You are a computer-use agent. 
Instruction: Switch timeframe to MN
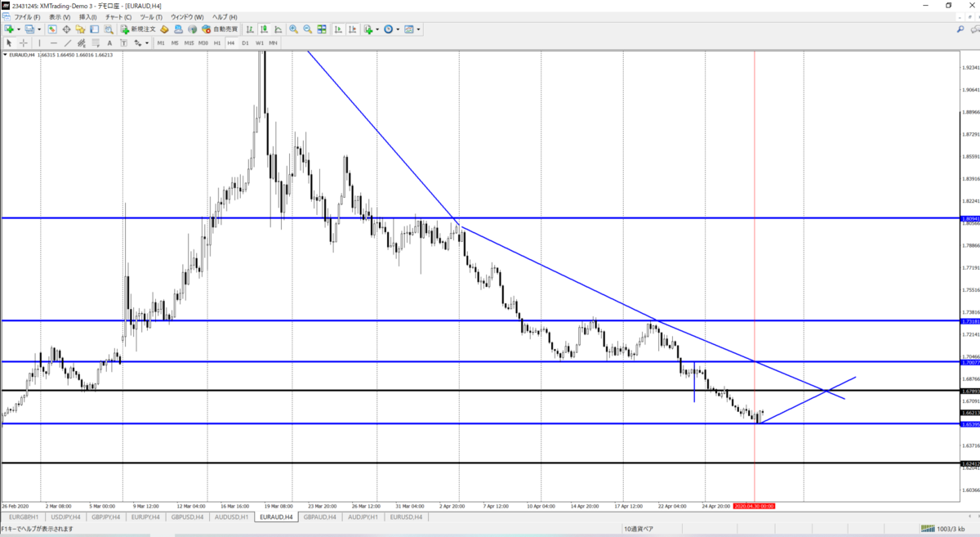[273, 43]
